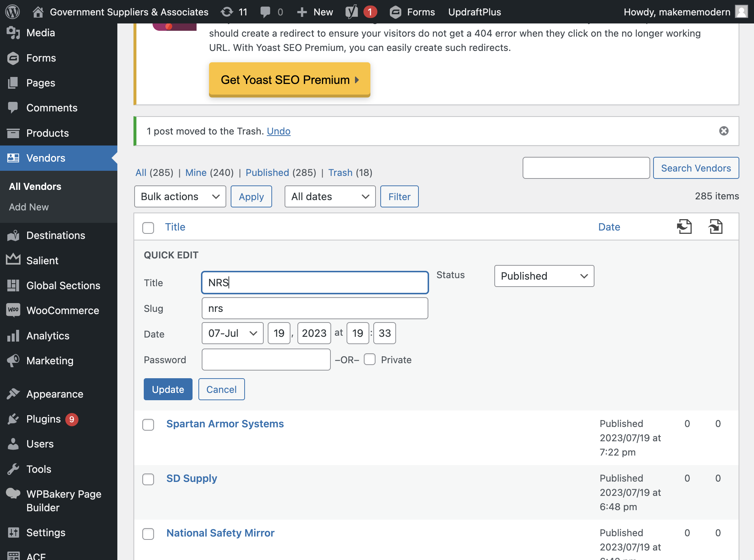Tick the select-all checkbox beside Title
The width and height of the screenshot is (754, 560).
click(148, 228)
